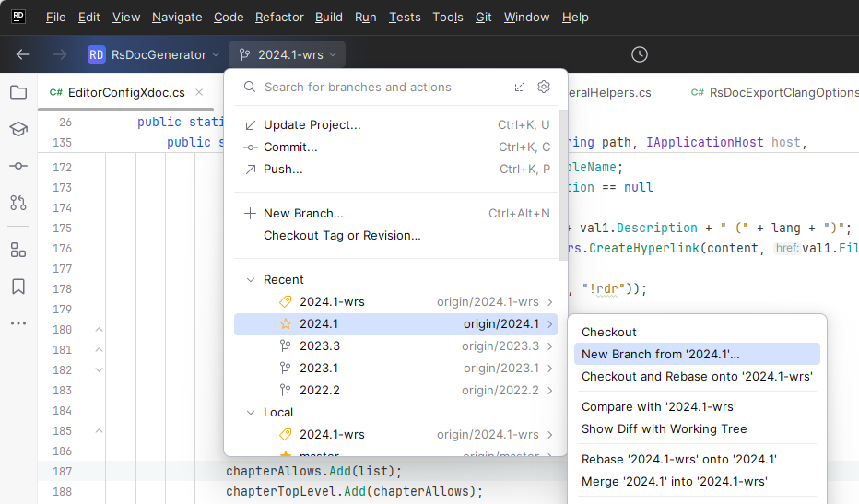The image size is (859, 504).
Task: Collapse the Local branches group
Action: click(250, 412)
